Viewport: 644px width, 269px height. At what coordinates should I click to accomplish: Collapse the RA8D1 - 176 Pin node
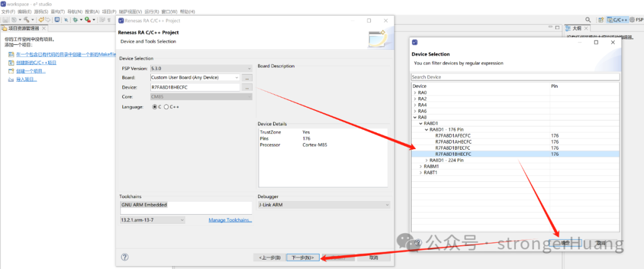pos(426,129)
